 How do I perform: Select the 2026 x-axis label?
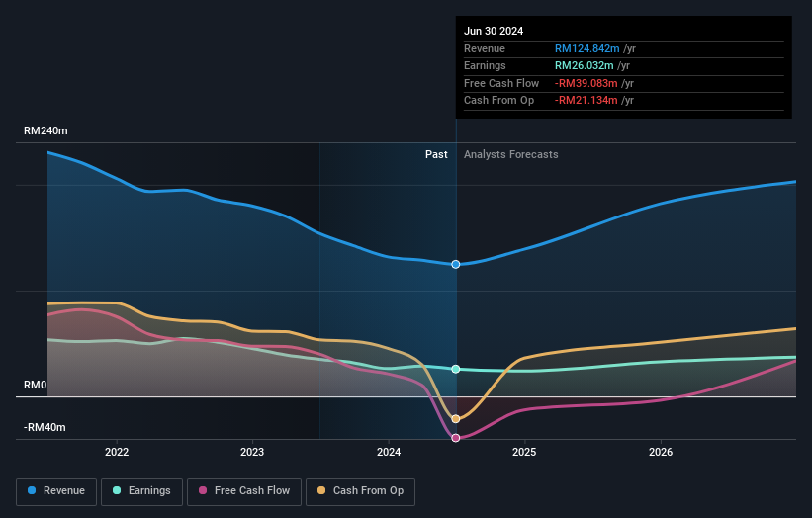(x=661, y=452)
